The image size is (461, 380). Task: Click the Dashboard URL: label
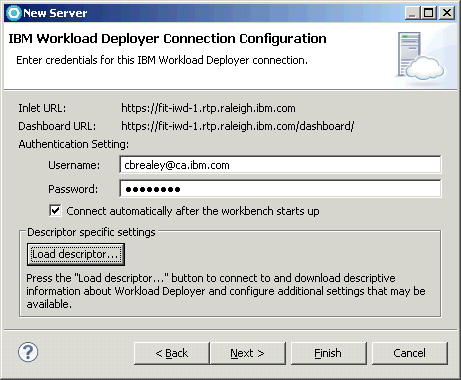tap(57, 126)
